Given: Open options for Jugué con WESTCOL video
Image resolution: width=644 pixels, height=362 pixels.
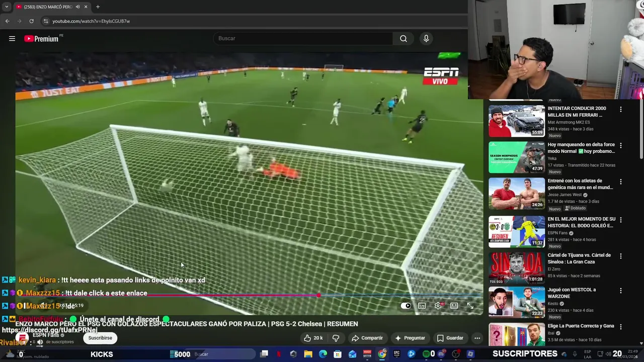Looking at the screenshot, I should (620, 291).
